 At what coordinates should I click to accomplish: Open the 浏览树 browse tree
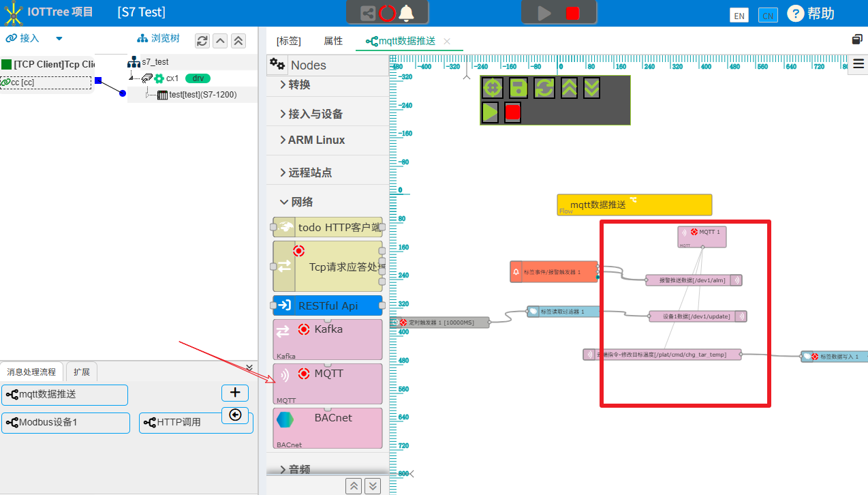click(x=158, y=38)
